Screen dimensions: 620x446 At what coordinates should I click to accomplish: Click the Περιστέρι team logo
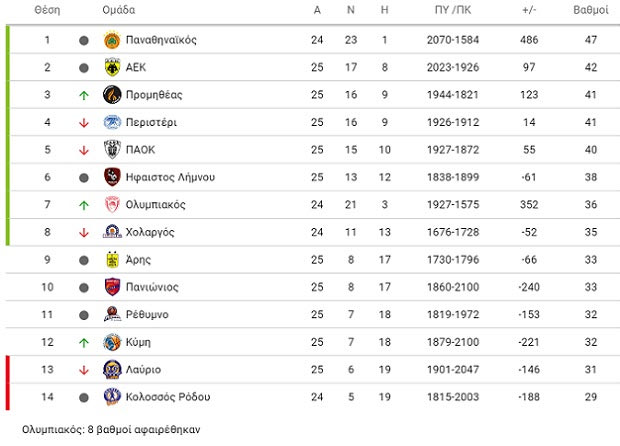(112, 122)
